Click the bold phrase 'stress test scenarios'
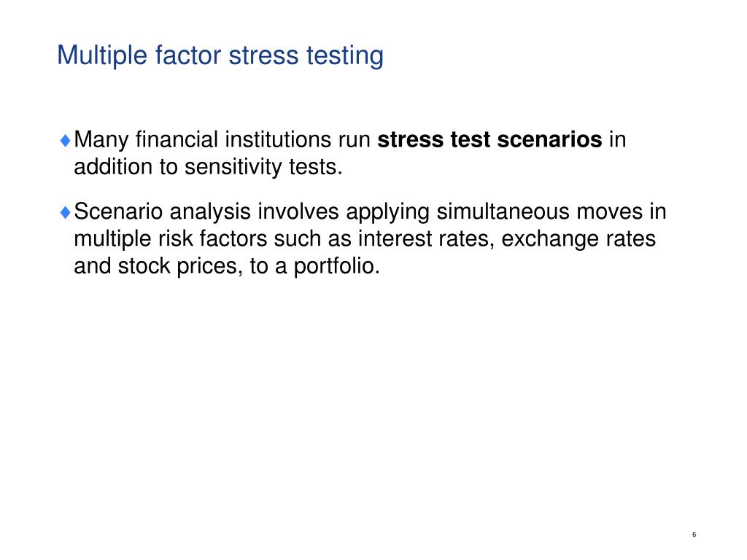This screenshot has height=560, width=747. click(489, 139)
